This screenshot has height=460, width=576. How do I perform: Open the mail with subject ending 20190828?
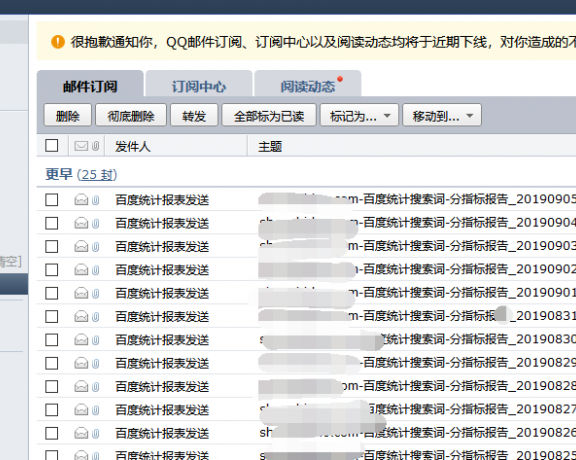[417, 386]
